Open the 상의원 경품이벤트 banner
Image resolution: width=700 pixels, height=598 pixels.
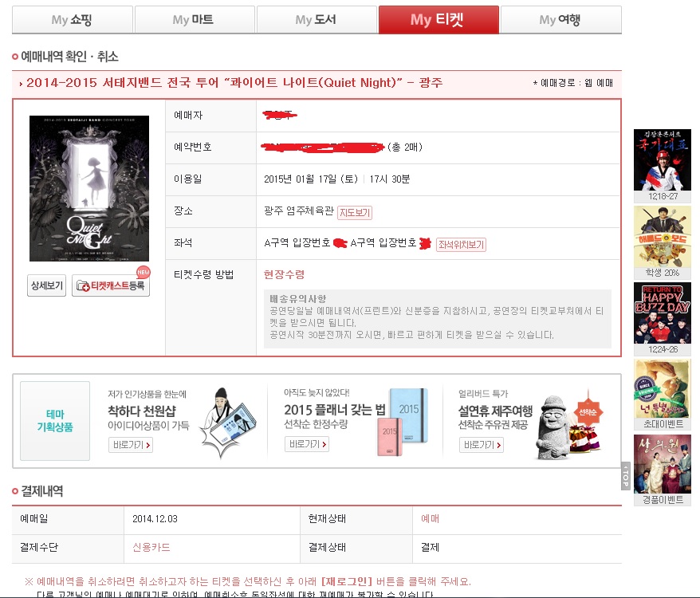663,470
